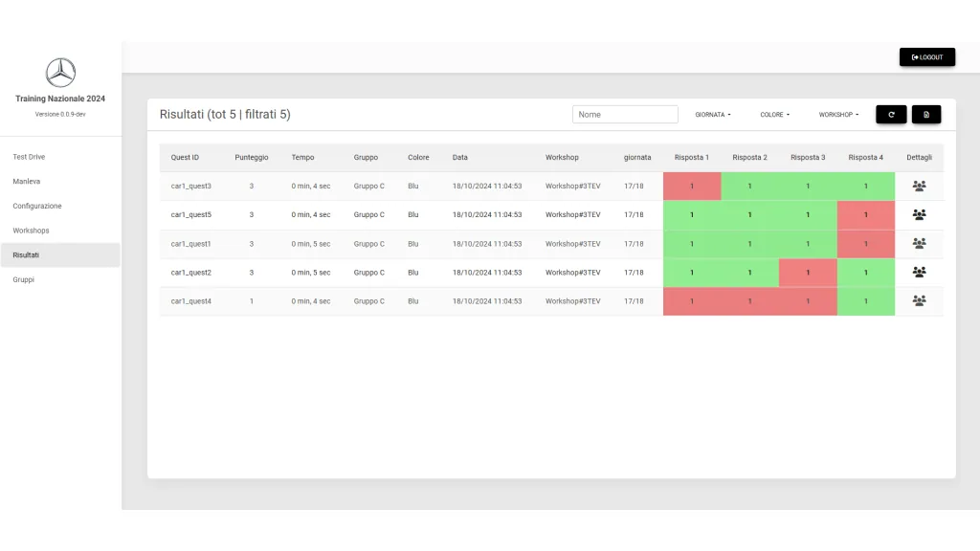Click the export document icon button
Screen dimensions: 980x551
[926, 115]
